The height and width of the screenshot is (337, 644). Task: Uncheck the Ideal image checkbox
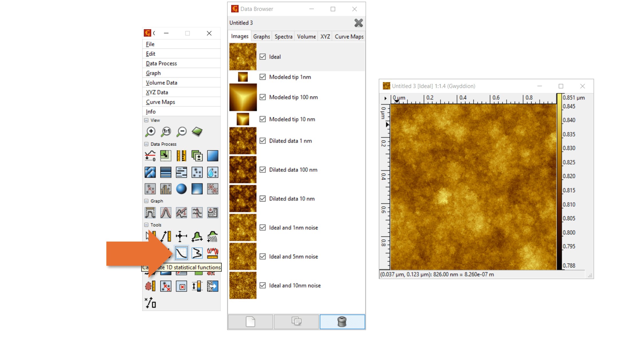point(262,57)
